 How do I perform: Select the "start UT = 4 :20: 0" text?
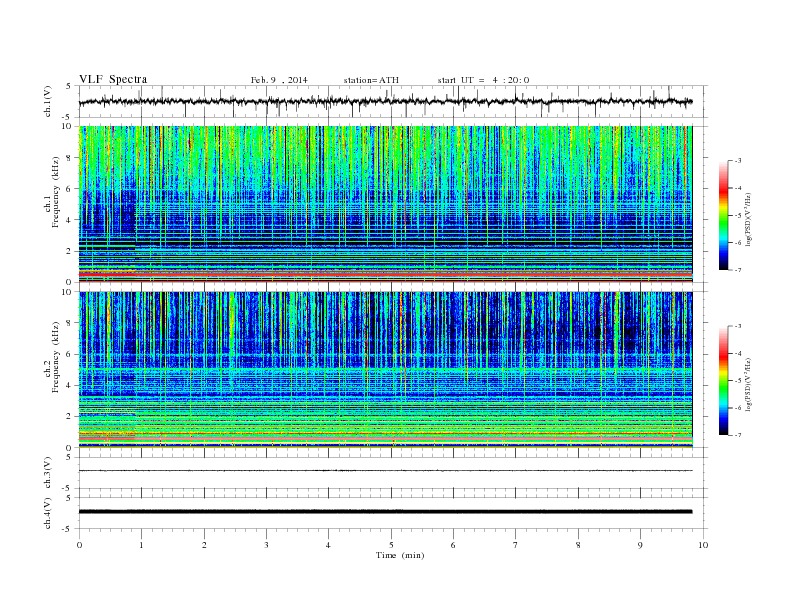tap(483, 80)
